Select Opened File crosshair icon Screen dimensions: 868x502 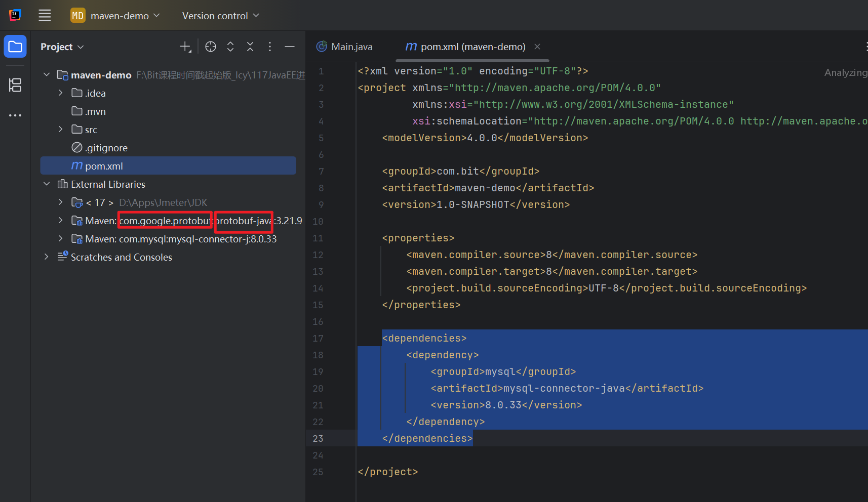(211, 47)
